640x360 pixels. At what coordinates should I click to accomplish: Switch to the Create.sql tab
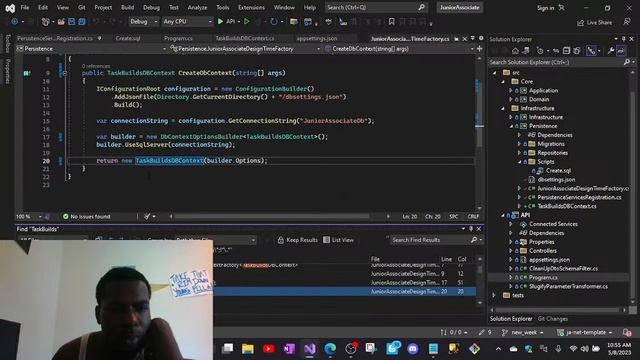click(x=128, y=38)
